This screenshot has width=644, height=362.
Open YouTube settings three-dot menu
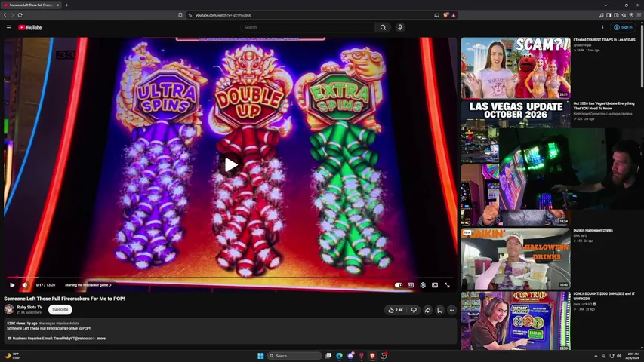coord(602,27)
